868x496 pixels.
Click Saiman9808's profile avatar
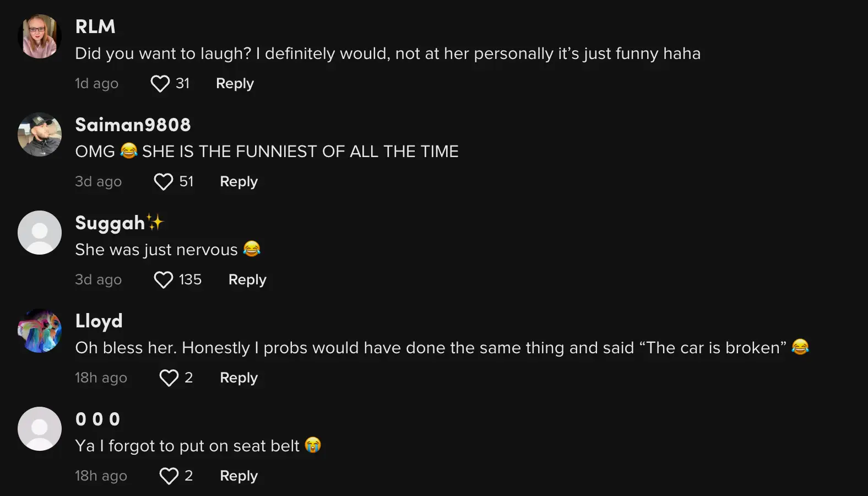coord(39,134)
